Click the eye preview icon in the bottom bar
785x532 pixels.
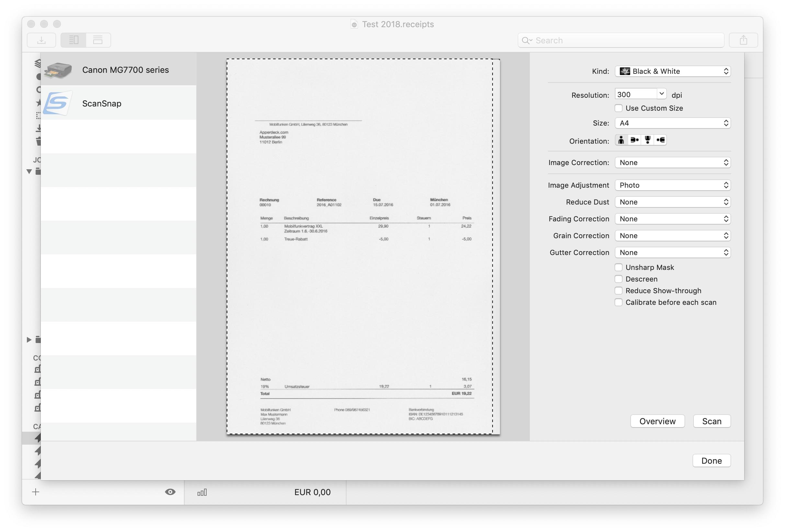(x=171, y=492)
